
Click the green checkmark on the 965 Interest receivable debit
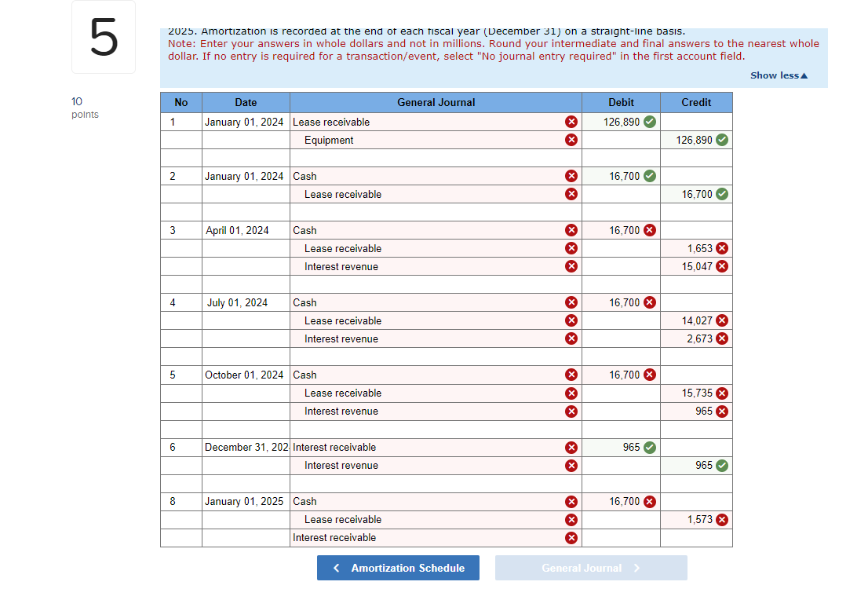click(648, 447)
